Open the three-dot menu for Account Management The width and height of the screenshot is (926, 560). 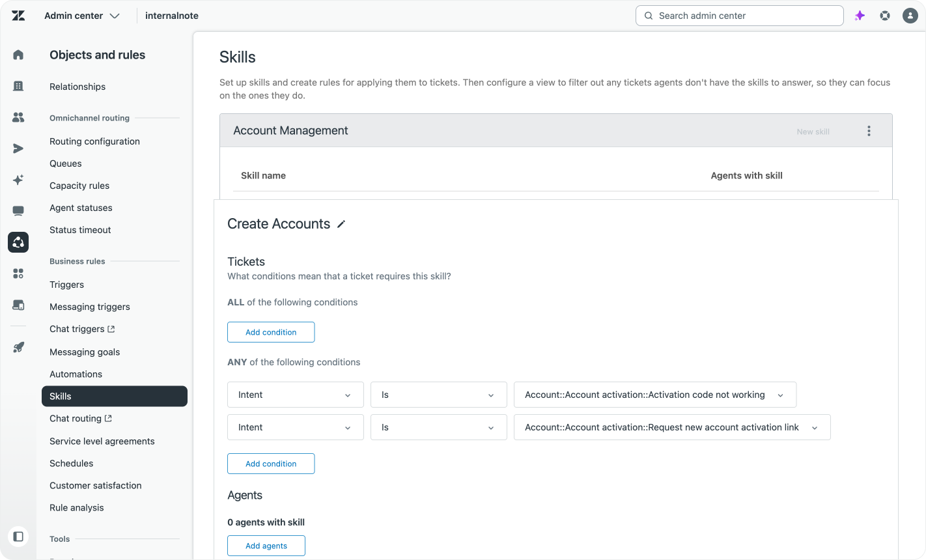tap(869, 131)
